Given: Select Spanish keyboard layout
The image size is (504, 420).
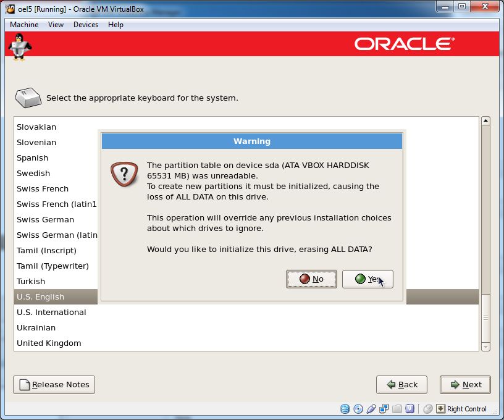Looking at the screenshot, I should tap(56, 157).
